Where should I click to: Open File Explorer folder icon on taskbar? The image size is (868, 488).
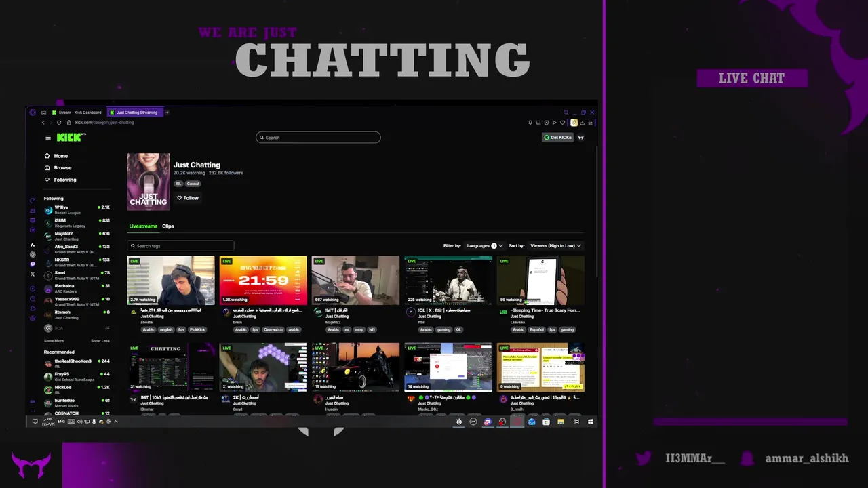click(561, 422)
